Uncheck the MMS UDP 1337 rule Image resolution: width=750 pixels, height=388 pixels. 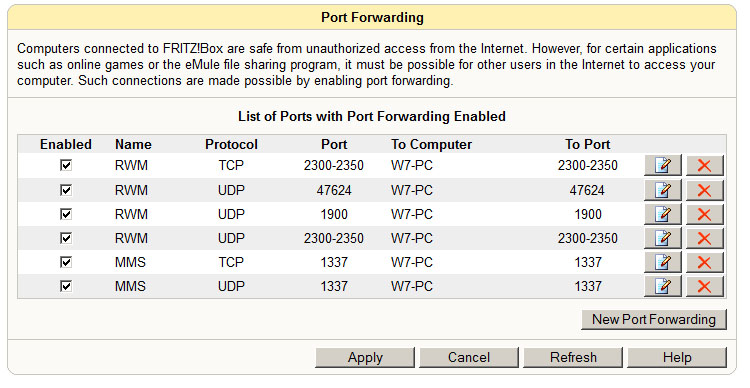click(66, 286)
